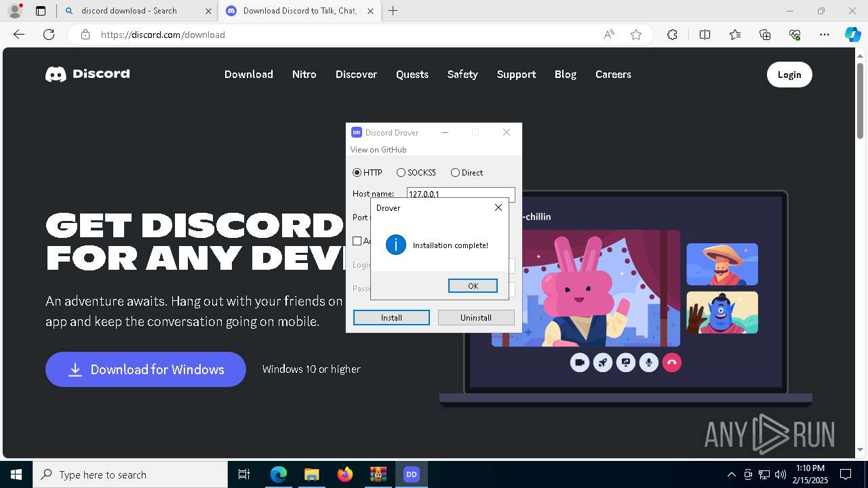Viewport: 868px width, 488px height.
Task: Minimize the Discord Drover window
Action: [x=445, y=132]
